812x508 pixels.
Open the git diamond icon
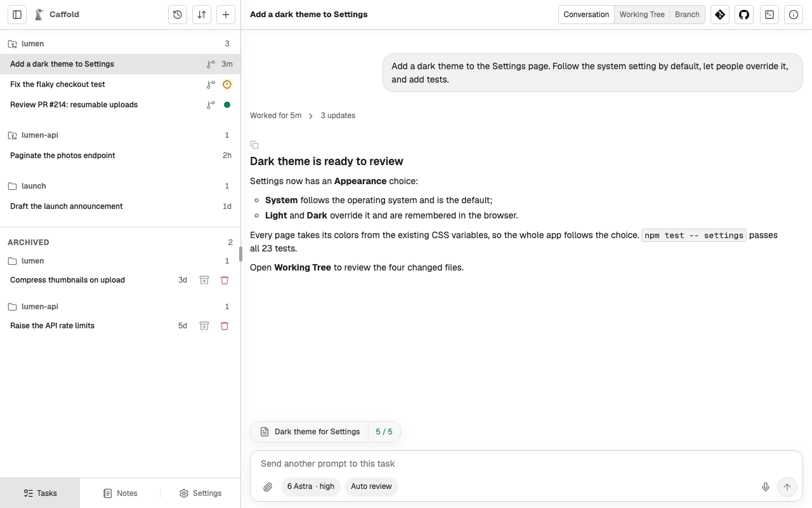[x=720, y=15]
